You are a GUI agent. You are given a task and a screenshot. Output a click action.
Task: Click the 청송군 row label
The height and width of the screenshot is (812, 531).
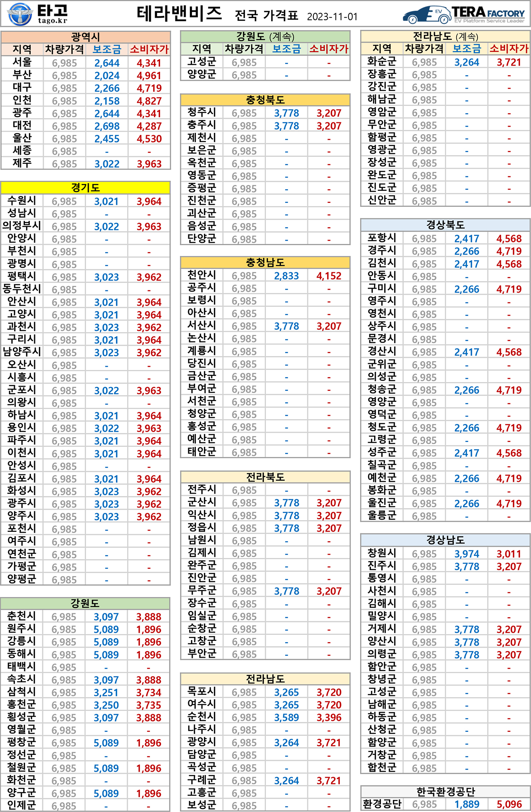382,389
